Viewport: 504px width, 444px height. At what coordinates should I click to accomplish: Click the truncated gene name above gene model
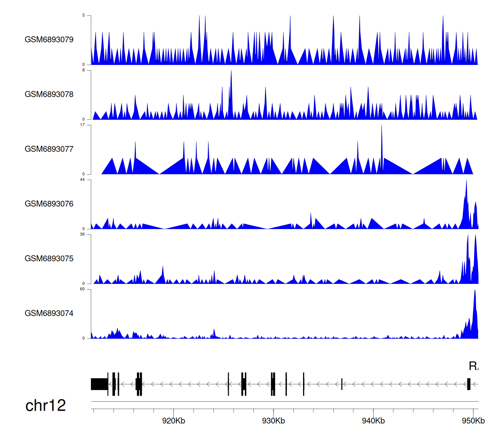pyautogui.click(x=473, y=366)
